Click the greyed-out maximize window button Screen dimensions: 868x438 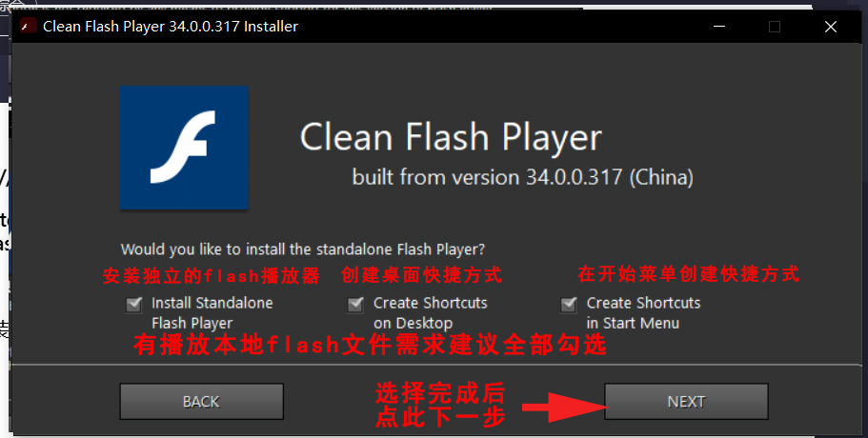[x=775, y=27]
